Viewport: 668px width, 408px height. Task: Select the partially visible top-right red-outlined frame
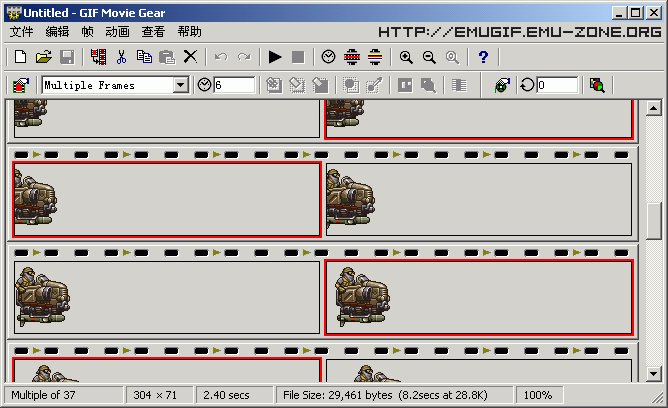click(479, 119)
